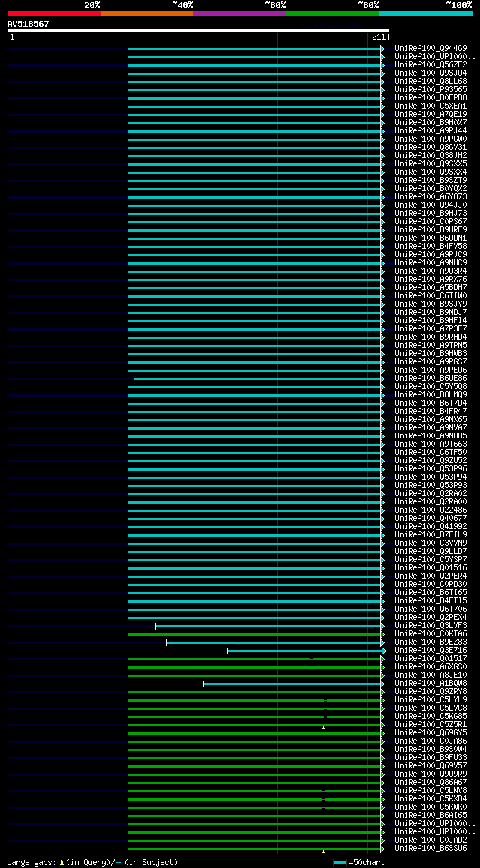Select hit label UniRef100_C5Y5Q8

coord(430,386)
